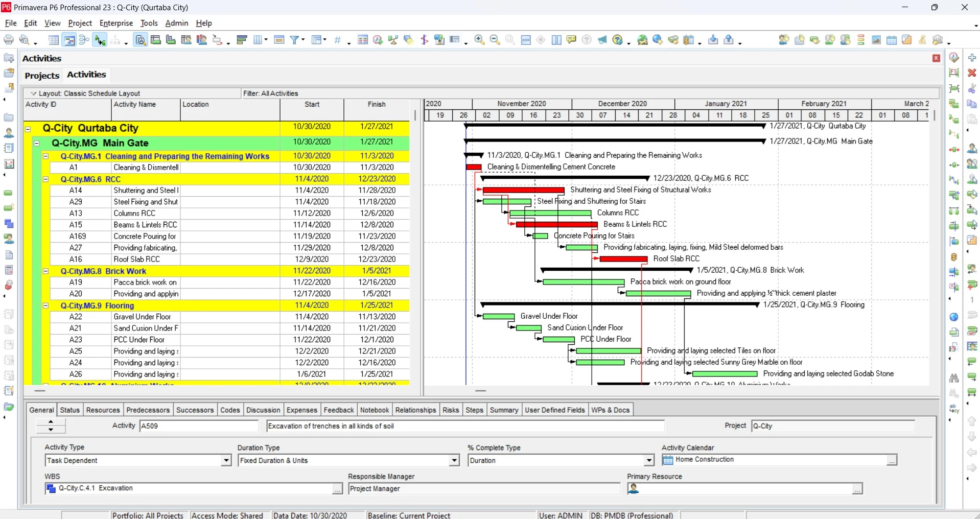Open the Enterprise menu
Image resolution: width=980 pixels, height=519 pixels.
(x=116, y=23)
